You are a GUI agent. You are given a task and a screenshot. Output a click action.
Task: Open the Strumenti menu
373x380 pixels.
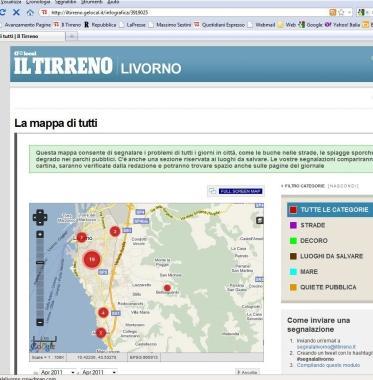pyautogui.click(x=92, y=2)
